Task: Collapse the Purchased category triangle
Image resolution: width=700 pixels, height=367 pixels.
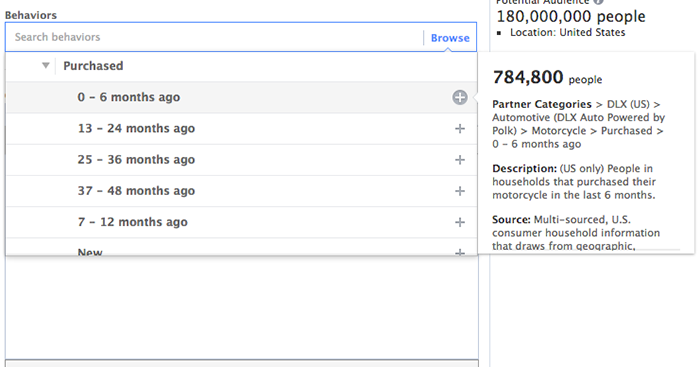Action: pos(46,66)
